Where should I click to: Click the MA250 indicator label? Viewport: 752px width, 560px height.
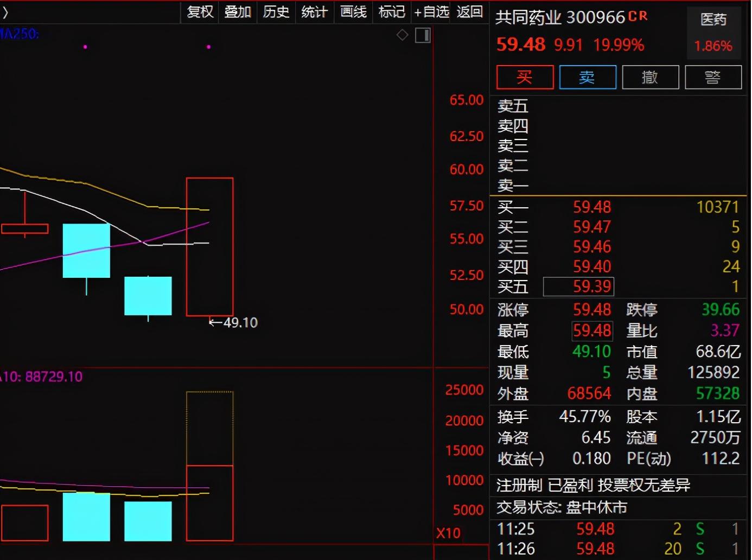click(19, 34)
